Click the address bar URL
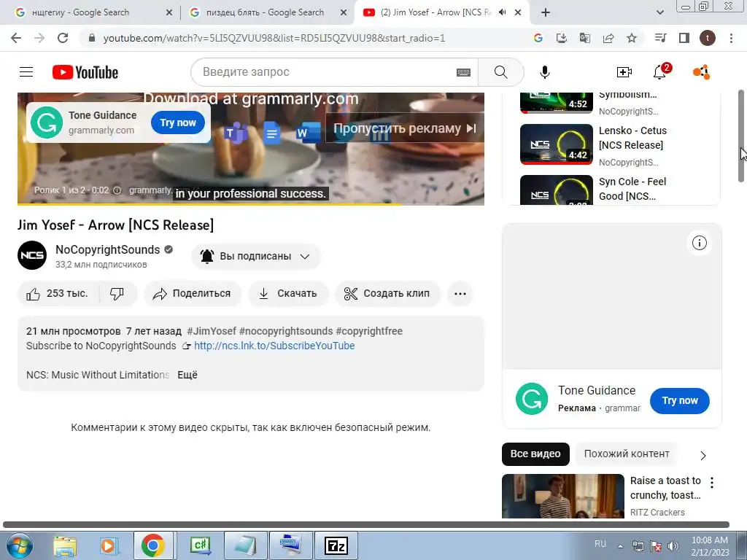 click(274, 38)
